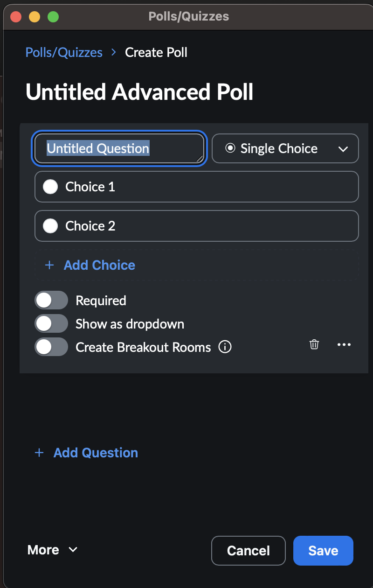Image resolution: width=373 pixels, height=588 pixels.
Task: Open the Single Choice question type dropdown
Action: 285,148
